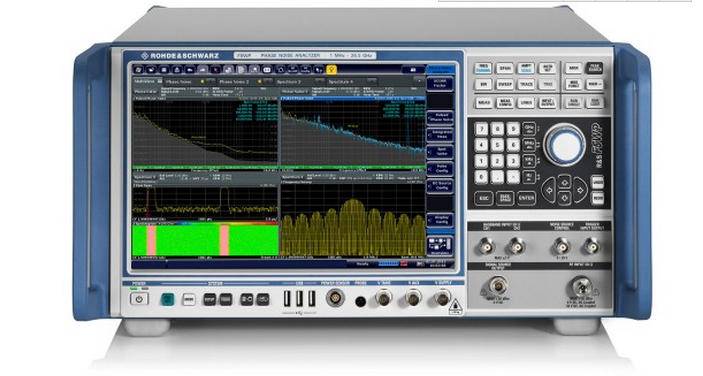Open the Pulse Config softkey
The width and height of the screenshot is (703, 376).
pyautogui.click(x=440, y=168)
